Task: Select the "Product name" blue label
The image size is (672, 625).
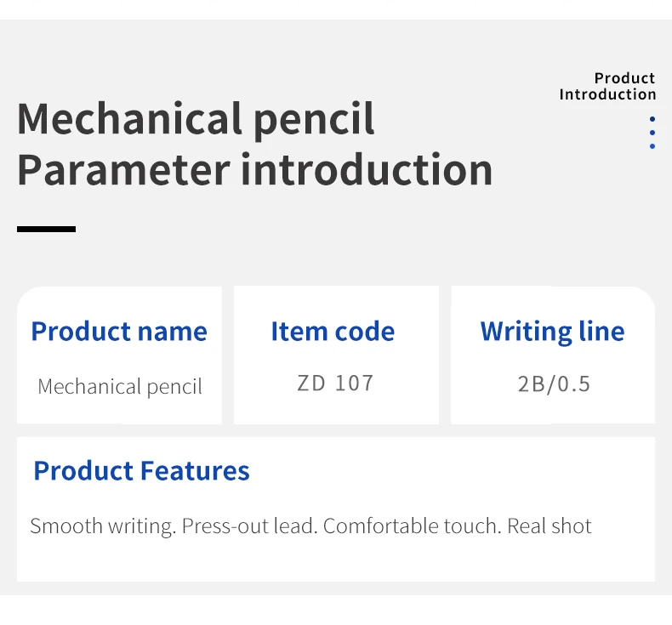Action: coord(119,331)
